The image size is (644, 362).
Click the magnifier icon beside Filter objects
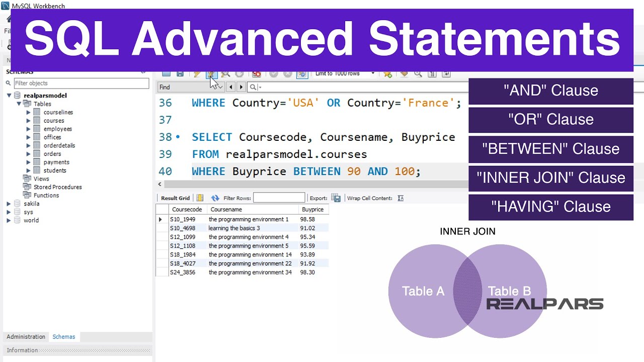9,83
